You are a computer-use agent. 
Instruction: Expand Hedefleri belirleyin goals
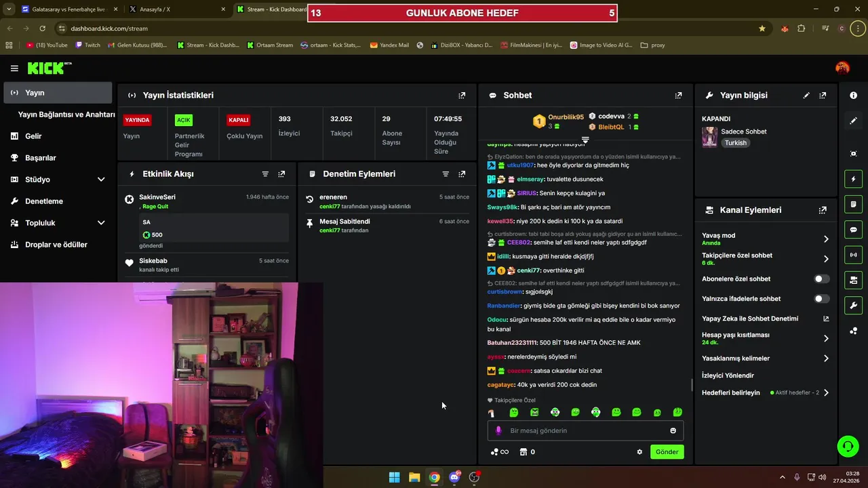coord(826,392)
